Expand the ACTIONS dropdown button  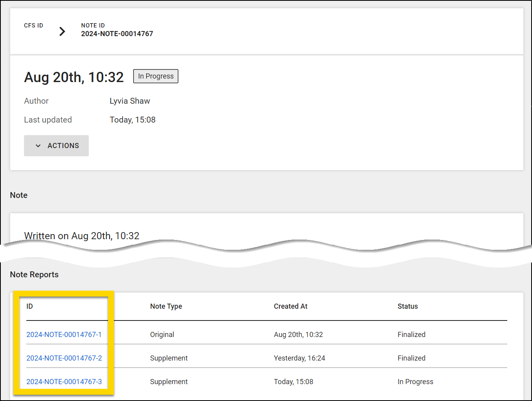(x=56, y=146)
